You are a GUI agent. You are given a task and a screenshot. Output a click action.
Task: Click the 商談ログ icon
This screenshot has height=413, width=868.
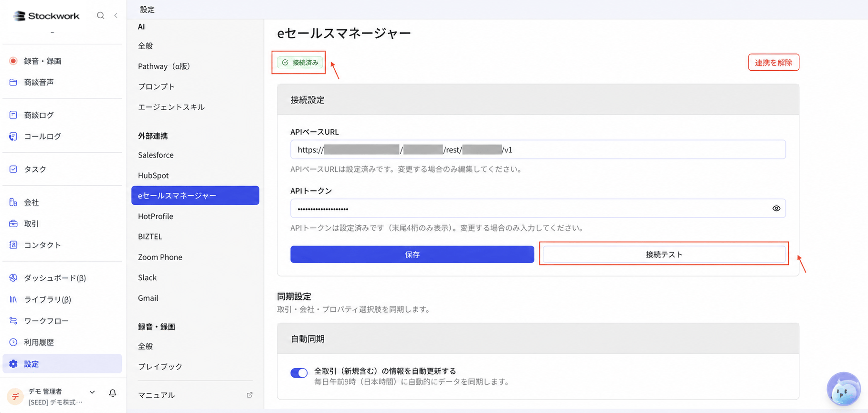tap(13, 115)
